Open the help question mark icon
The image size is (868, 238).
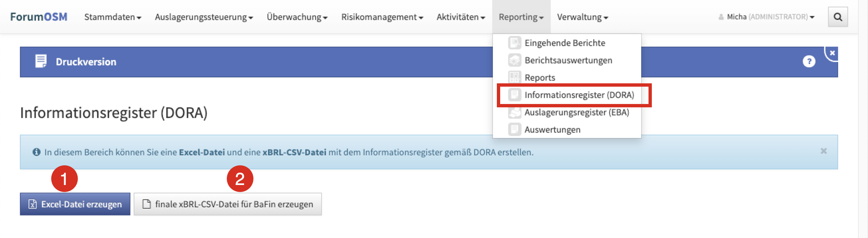point(809,61)
